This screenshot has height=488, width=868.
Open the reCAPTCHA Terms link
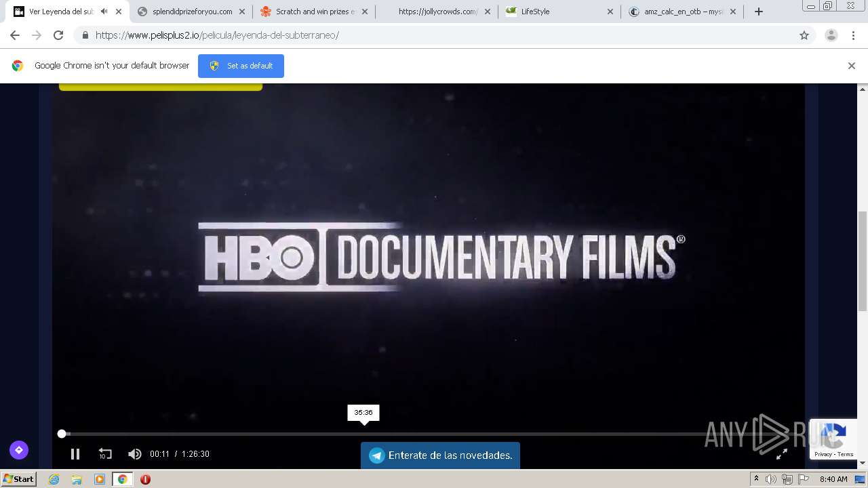click(x=846, y=454)
